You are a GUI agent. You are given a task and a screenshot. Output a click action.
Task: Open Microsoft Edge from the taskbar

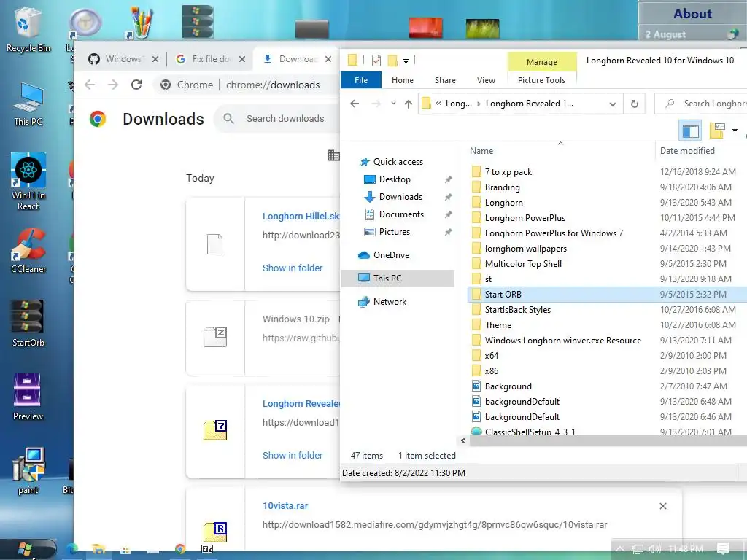tap(72, 549)
